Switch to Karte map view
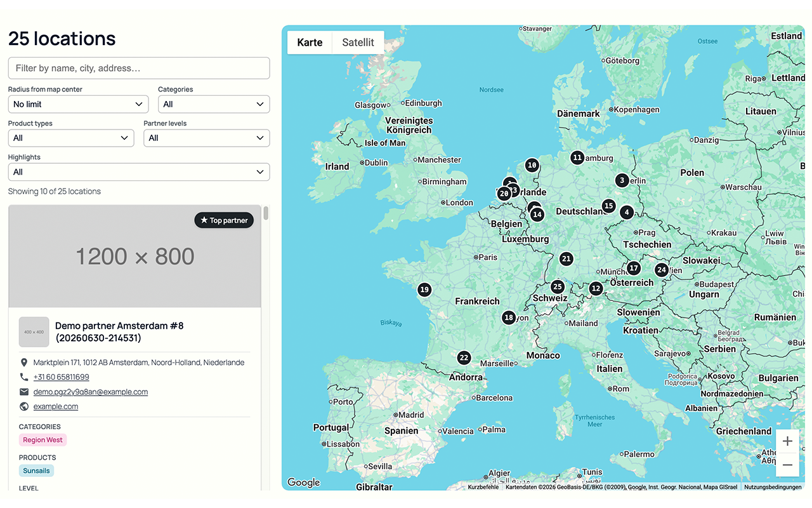The height and width of the screenshot is (508, 812). (310, 43)
